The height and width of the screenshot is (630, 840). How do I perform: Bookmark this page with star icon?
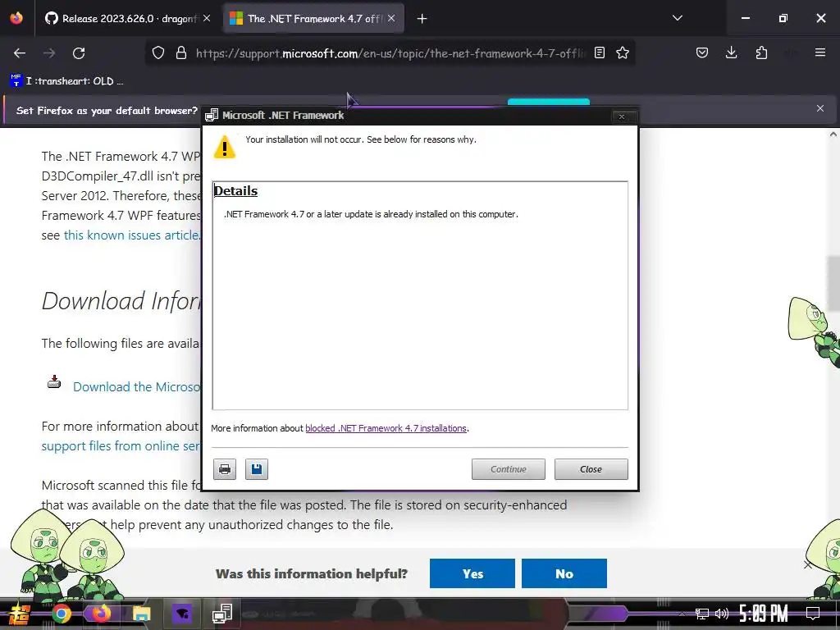coord(623,53)
